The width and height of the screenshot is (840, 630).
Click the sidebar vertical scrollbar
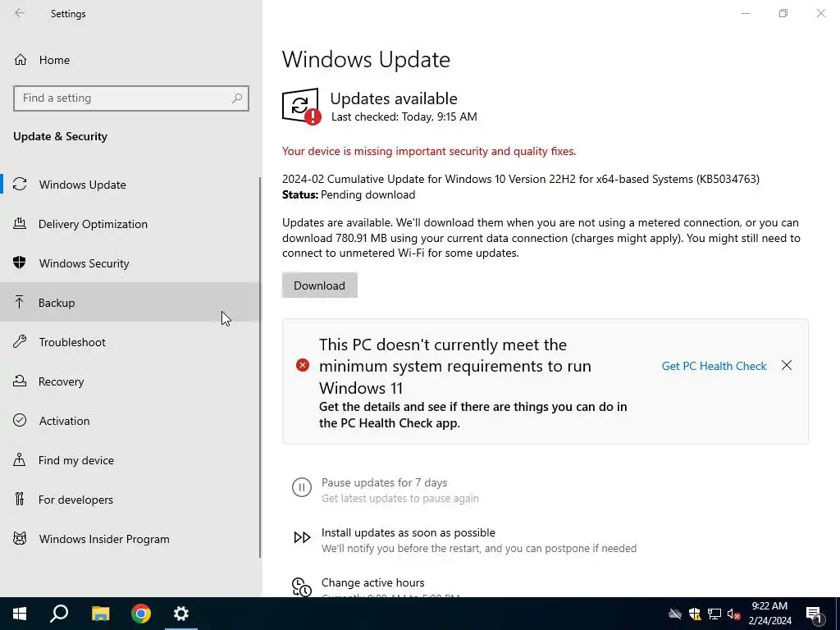pos(260,367)
